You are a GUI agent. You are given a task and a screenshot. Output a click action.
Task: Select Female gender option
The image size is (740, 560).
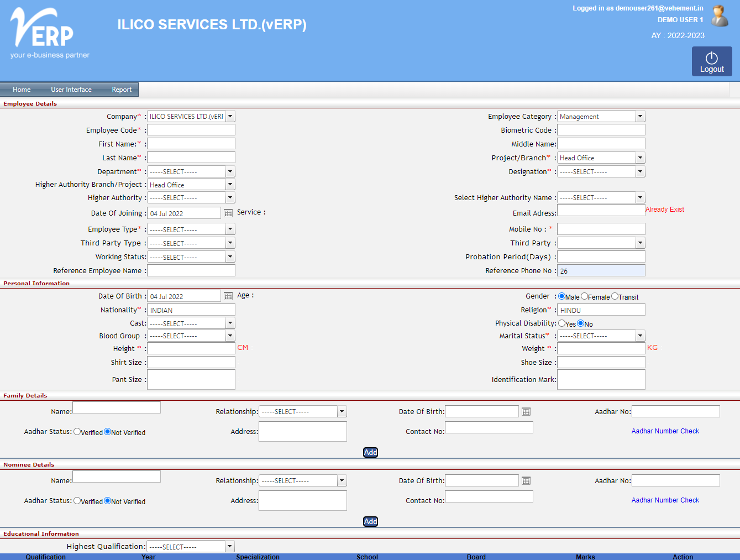(x=584, y=296)
